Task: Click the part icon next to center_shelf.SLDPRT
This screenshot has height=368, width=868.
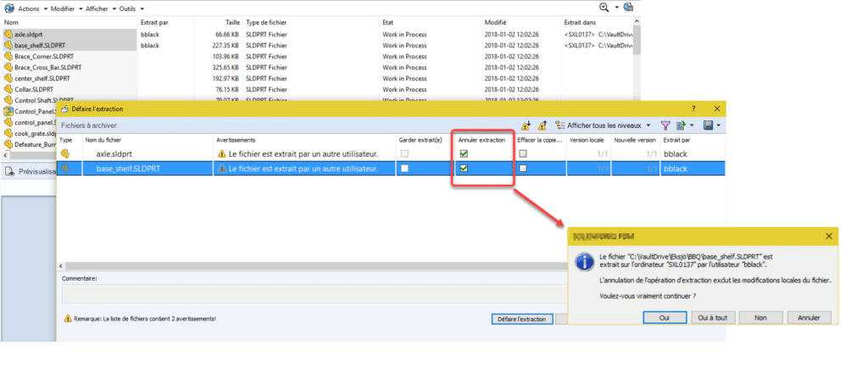Action: 8,78
